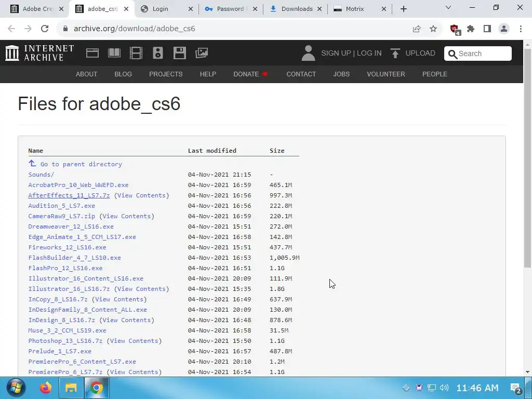Download AfterEffects_11_LS7.7z
The image size is (532, 399).
(69, 195)
